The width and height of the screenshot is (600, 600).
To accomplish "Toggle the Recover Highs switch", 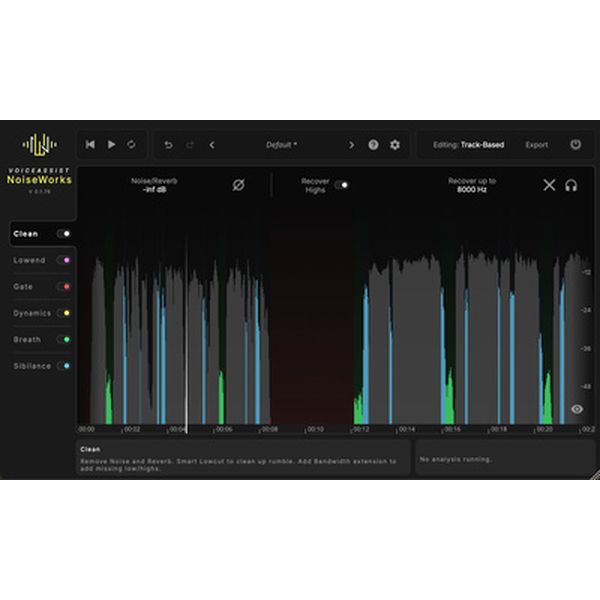I will (x=342, y=185).
